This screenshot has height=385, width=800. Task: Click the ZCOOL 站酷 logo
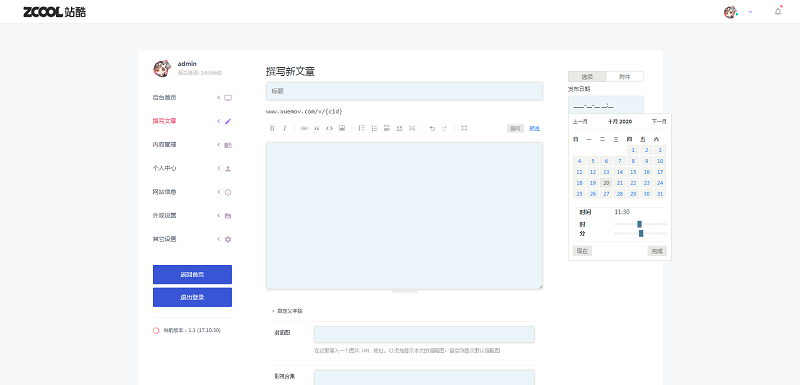55,12
